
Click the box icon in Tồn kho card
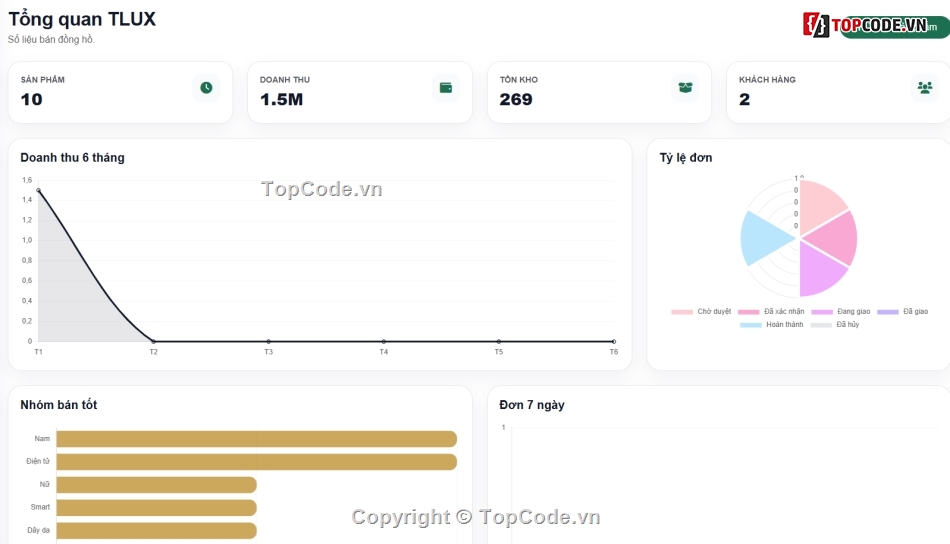click(x=685, y=88)
